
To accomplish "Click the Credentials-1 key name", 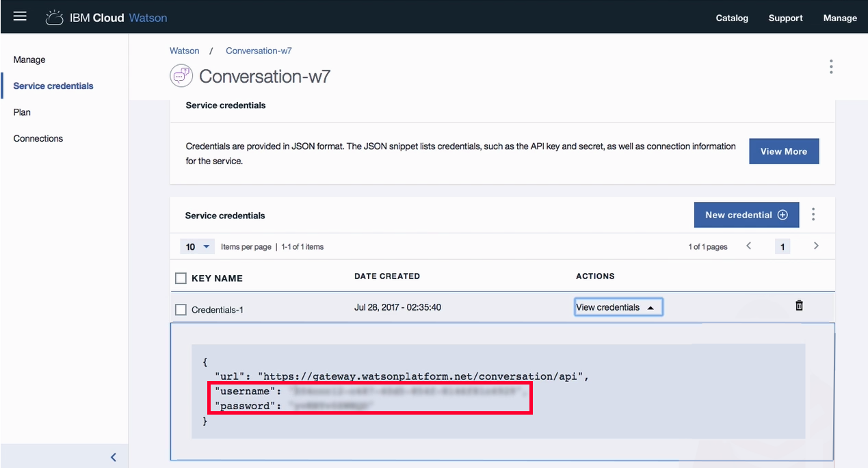I will (x=218, y=310).
